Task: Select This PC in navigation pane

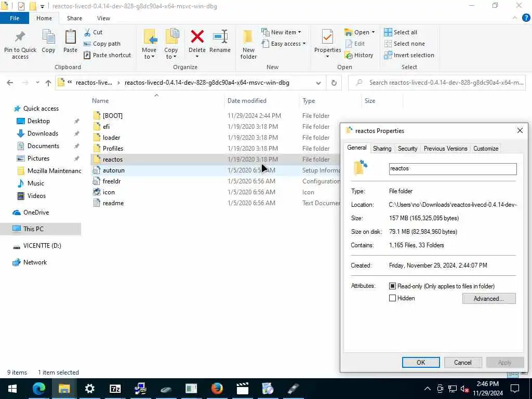Action: tap(41, 229)
